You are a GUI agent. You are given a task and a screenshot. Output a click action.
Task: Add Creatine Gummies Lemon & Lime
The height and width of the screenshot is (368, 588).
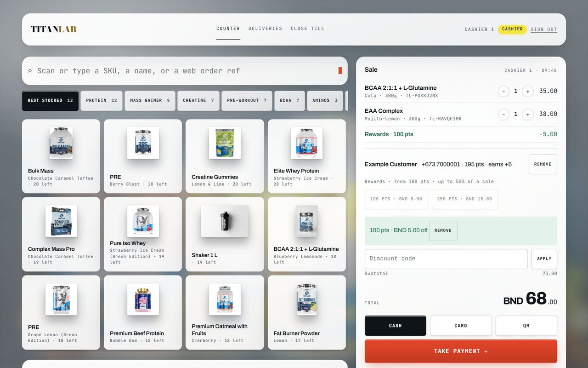tap(225, 156)
